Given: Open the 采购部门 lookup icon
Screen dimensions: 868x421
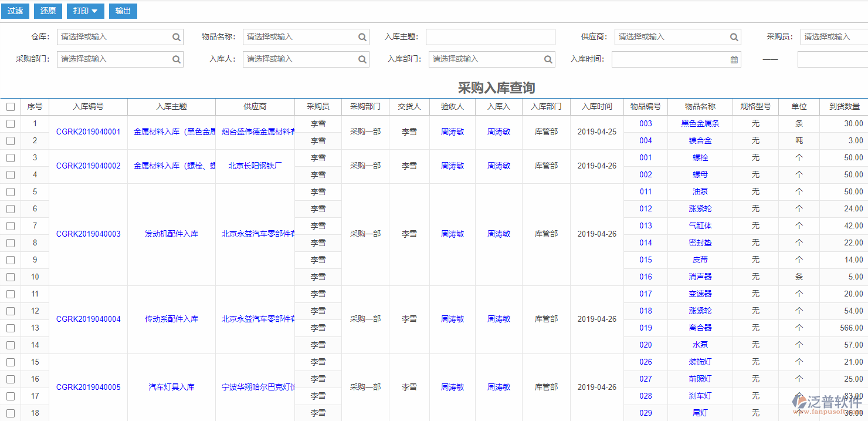Looking at the screenshot, I should pyautogui.click(x=176, y=59).
